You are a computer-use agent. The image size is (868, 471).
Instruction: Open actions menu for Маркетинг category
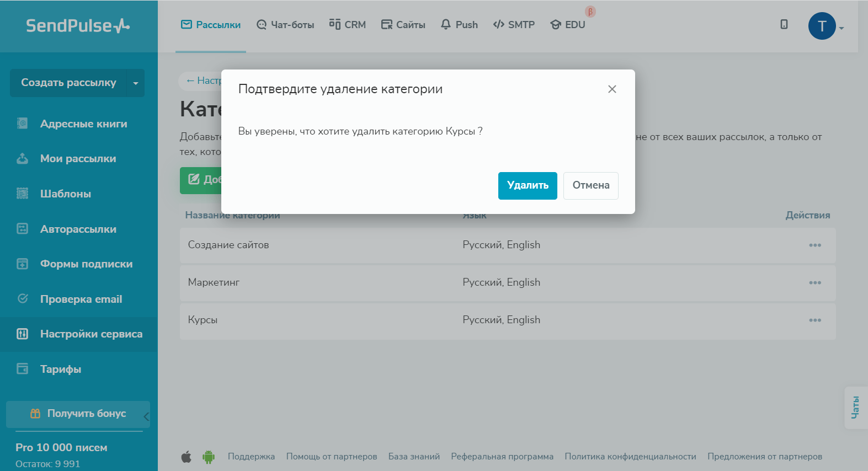pos(815,283)
